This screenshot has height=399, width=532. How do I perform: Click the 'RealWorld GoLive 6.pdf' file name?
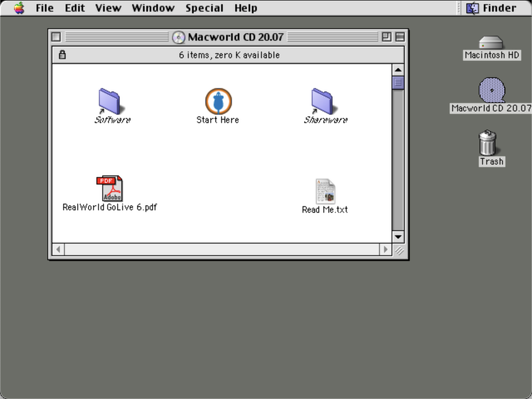110,207
